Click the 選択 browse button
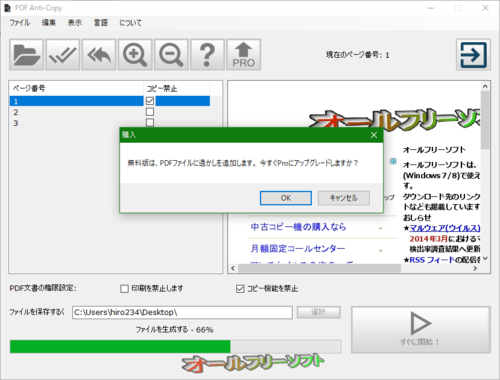This screenshot has width=500, height=380. 319,312
